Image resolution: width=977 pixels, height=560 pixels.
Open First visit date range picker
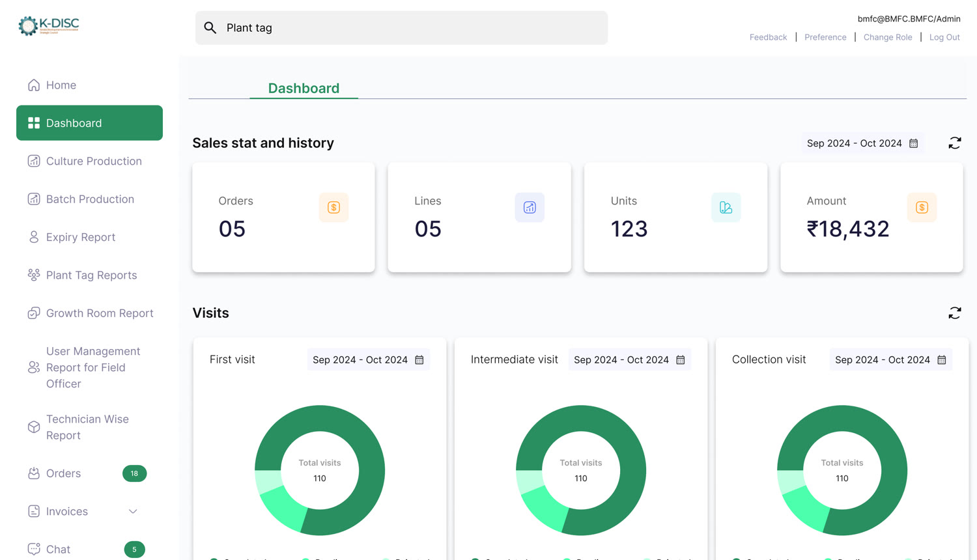[x=368, y=359]
